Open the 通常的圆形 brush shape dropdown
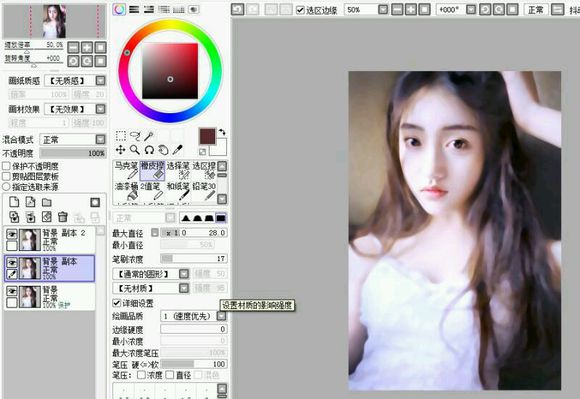The width and height of the screenshot is (580, 399). [x=184, y=274]
